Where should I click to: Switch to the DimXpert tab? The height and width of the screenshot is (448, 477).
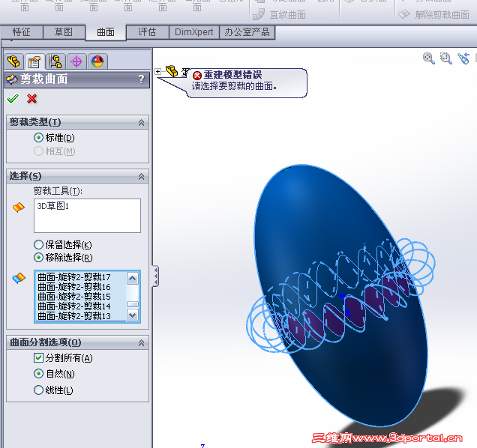[x=194, y=32]
